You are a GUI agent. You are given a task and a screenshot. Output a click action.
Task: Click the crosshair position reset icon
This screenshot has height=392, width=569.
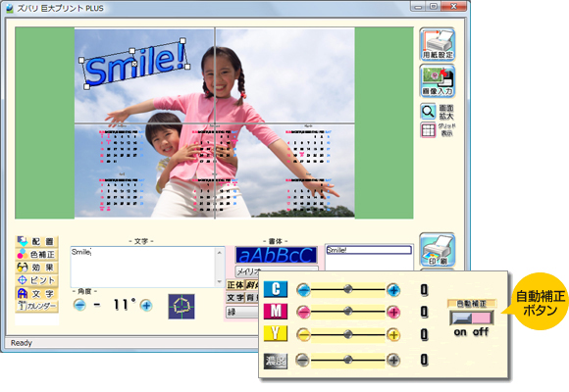(181, 307)
